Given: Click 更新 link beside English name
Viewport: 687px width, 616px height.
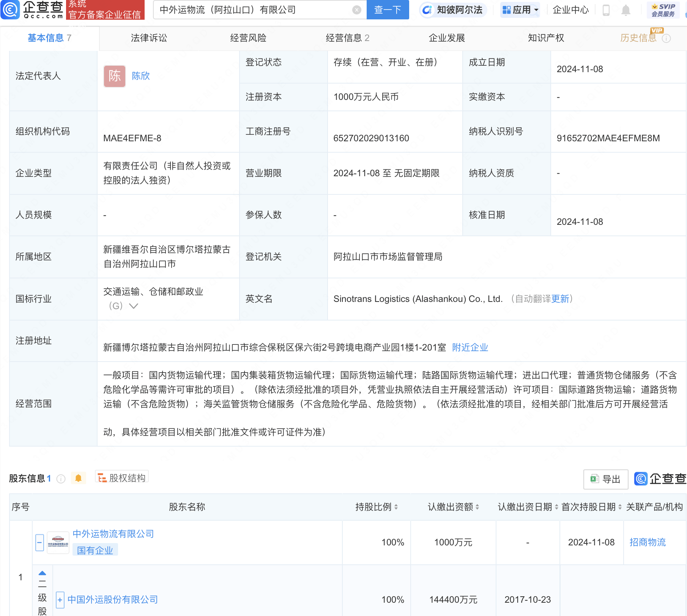Looking at the screenshot, I should pos(560,299).
